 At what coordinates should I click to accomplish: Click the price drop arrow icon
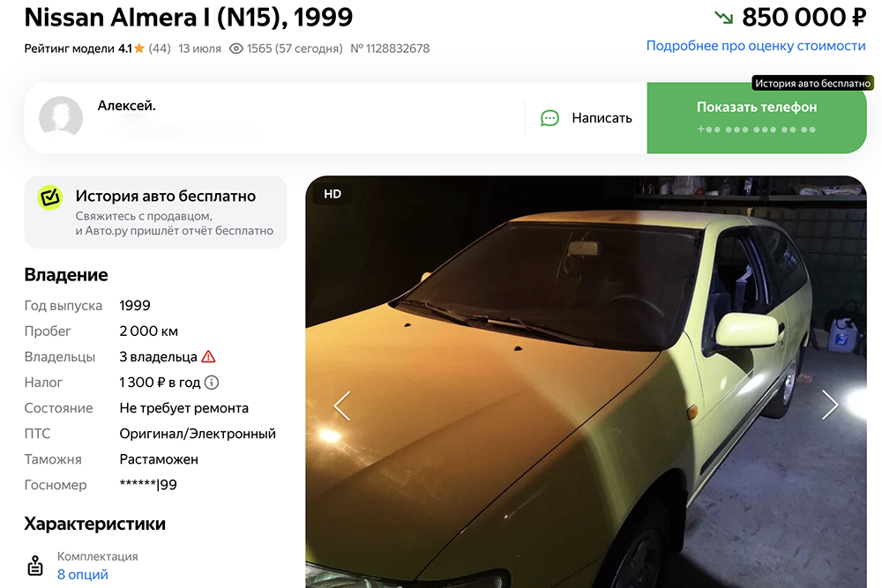coord(723,18)
